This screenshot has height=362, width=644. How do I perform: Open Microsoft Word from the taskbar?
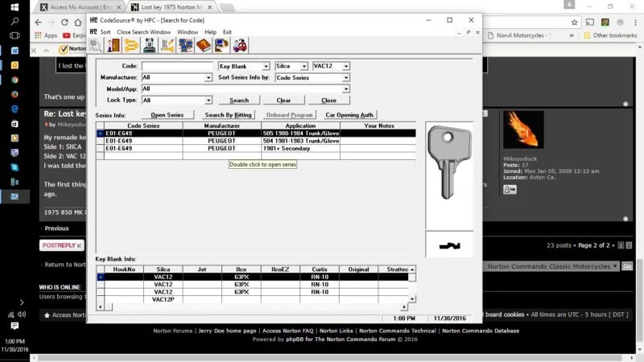(x=14, y=49)
